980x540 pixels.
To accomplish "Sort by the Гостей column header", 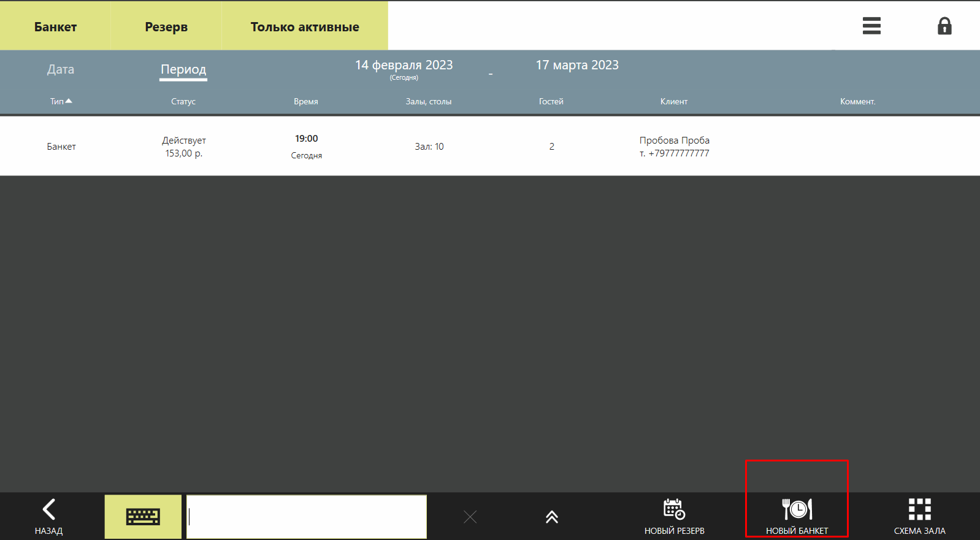I will click(x=551, y=101).
